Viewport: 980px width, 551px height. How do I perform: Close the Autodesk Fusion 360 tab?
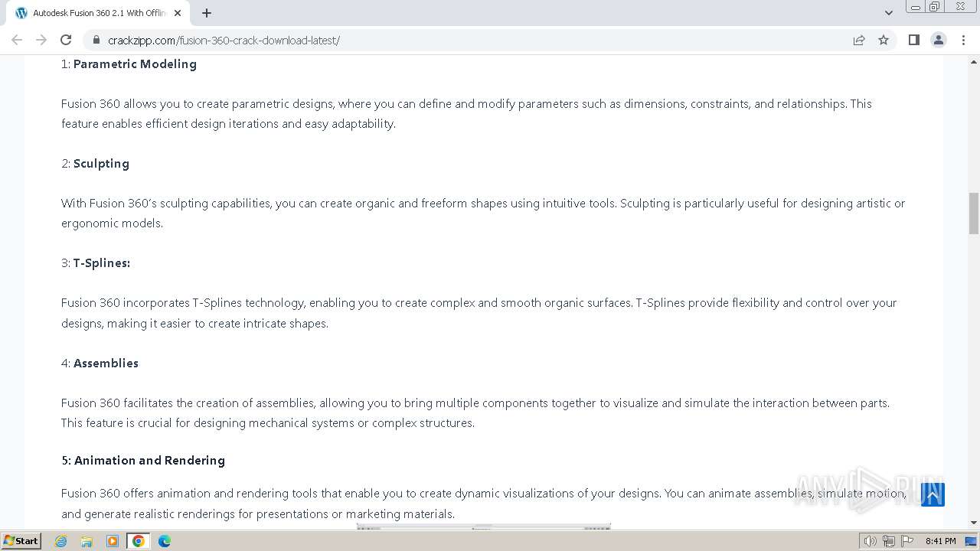179,13
